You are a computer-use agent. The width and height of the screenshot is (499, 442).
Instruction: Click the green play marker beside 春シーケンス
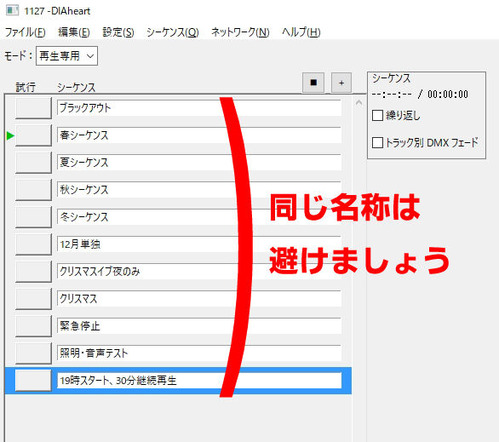[10, 136]
